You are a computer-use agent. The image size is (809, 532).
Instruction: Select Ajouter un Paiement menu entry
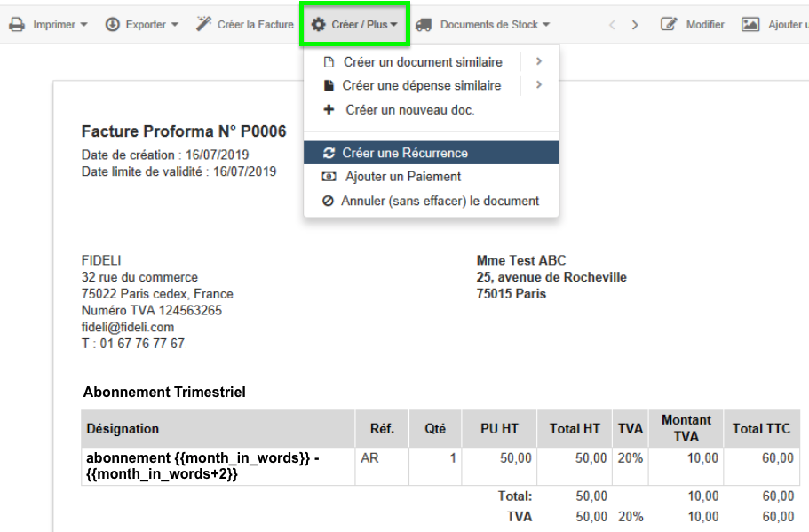[x=403, y=177]
